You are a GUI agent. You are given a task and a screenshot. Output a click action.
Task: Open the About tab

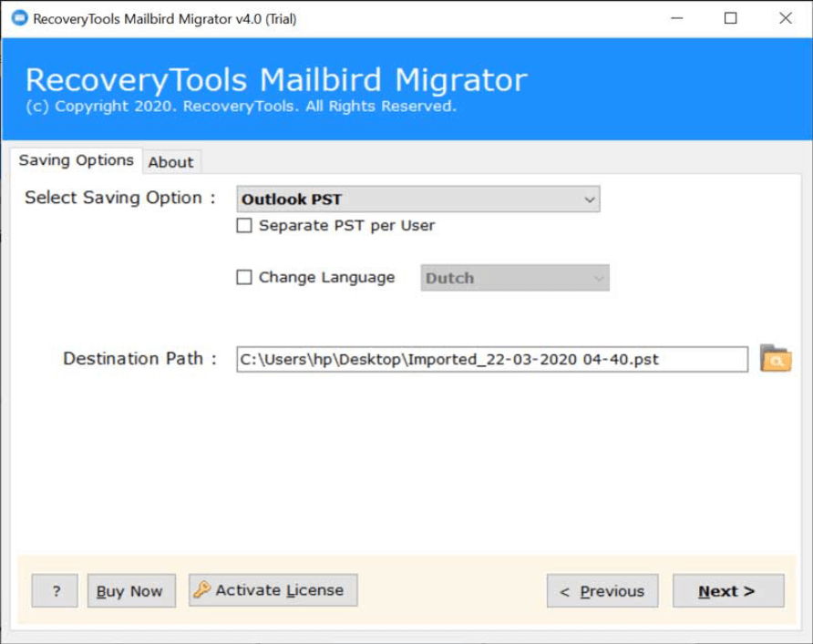point(170,162)
